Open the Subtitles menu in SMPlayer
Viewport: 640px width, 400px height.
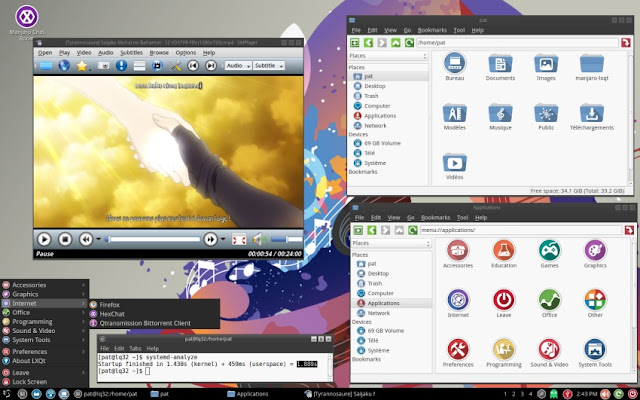tap(131, 53)
